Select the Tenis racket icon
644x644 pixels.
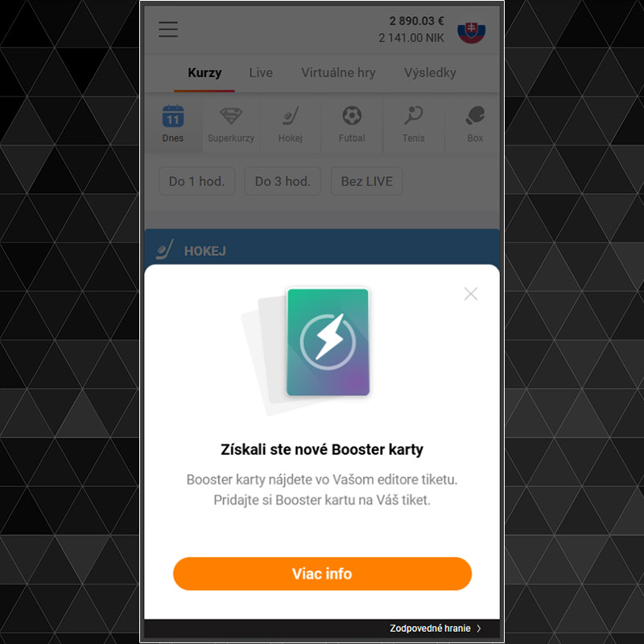[x=413, y=116]
